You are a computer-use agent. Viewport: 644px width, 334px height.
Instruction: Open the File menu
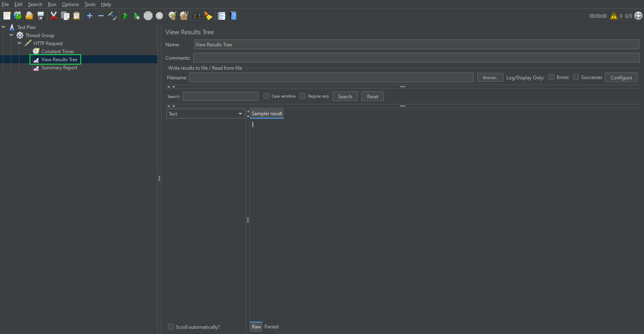[5, 4]
